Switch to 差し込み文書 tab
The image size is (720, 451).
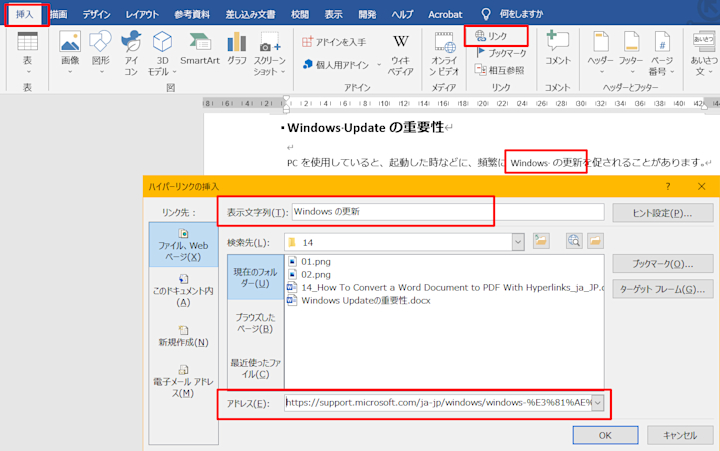(x=250, y=14)
